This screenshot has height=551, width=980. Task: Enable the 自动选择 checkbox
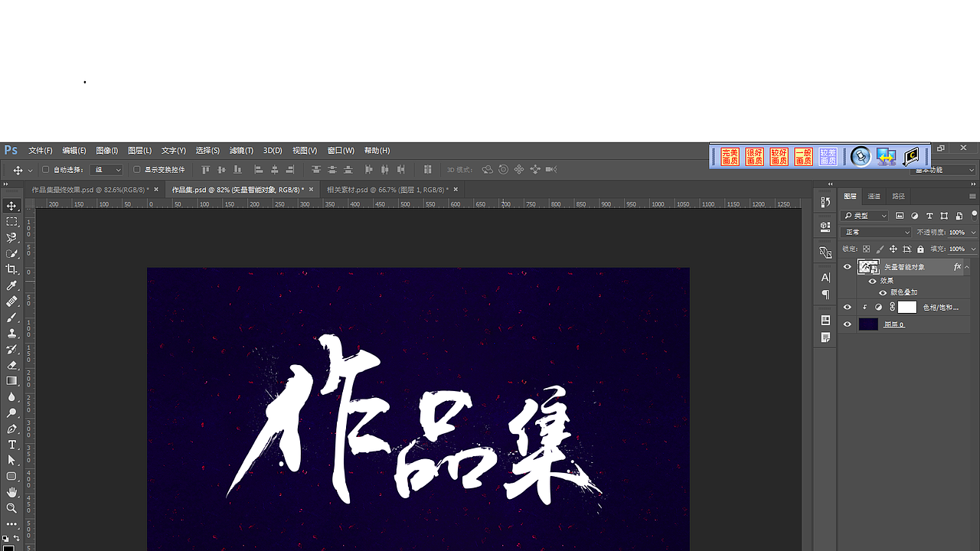click(x=47, y=168)
